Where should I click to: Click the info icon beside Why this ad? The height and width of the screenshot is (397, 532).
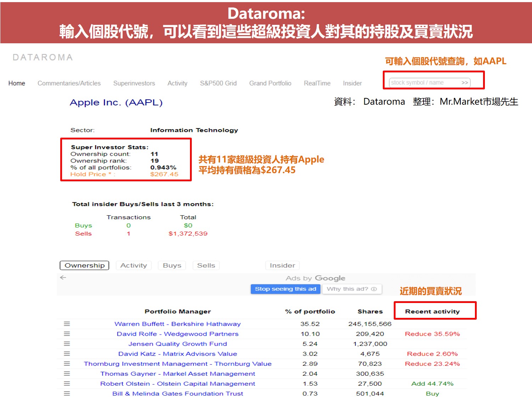pyautogui.click(x=374, y=289)
